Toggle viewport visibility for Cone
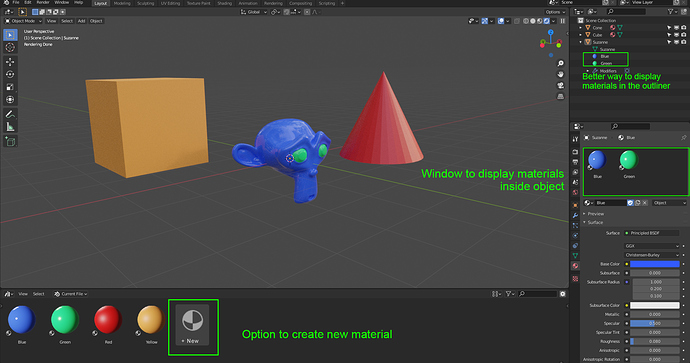Screen dimensions: 690x363 (x=677, y=28)
